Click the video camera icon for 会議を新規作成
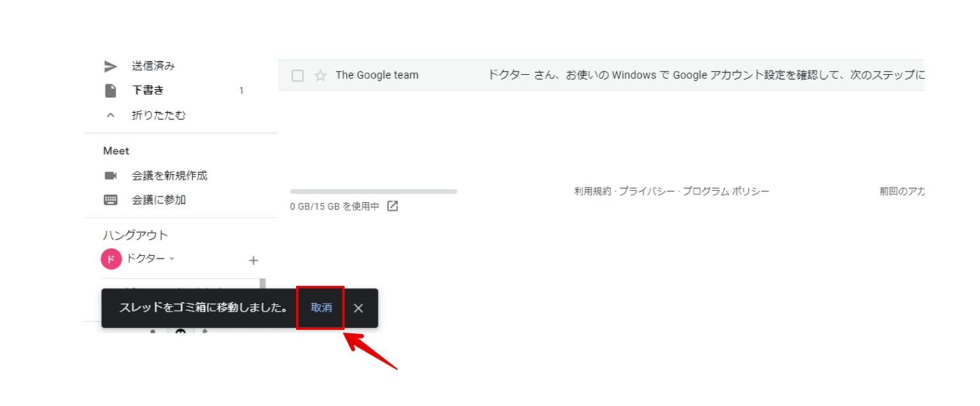This screenshot has height=406, width=980. point(111,175)
